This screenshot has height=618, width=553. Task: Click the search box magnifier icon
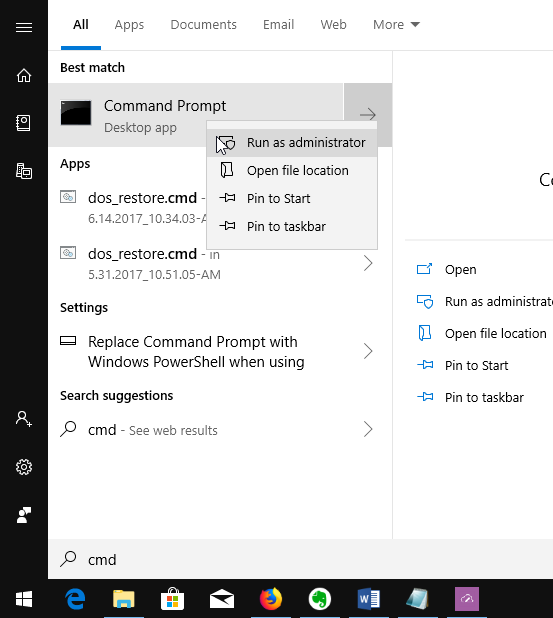[x=68, y=558]
